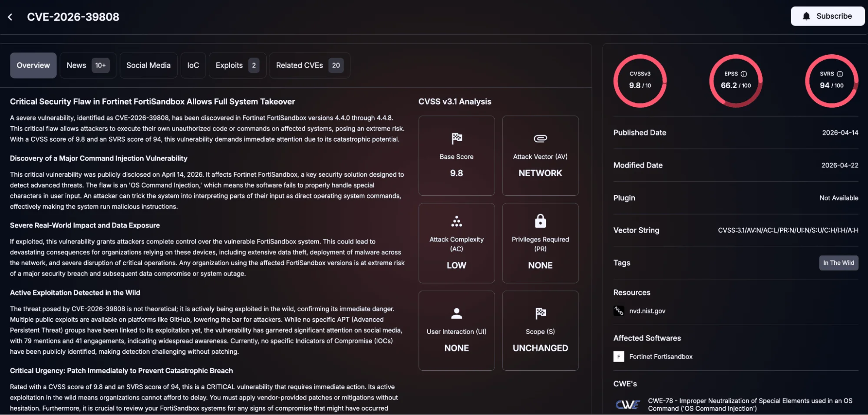Screen dimensions: 868x415
Task: Open the Exploits tab
Action: click(237, 65)
